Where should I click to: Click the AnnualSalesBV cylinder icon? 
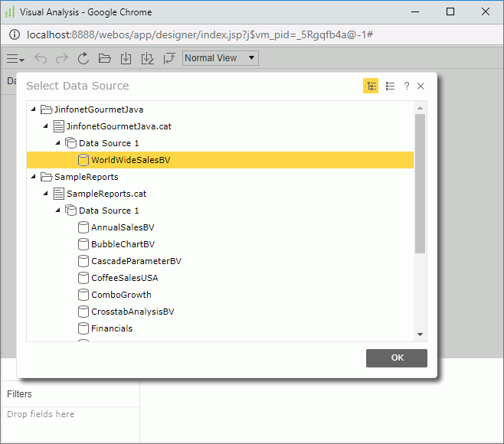point(83,227)
